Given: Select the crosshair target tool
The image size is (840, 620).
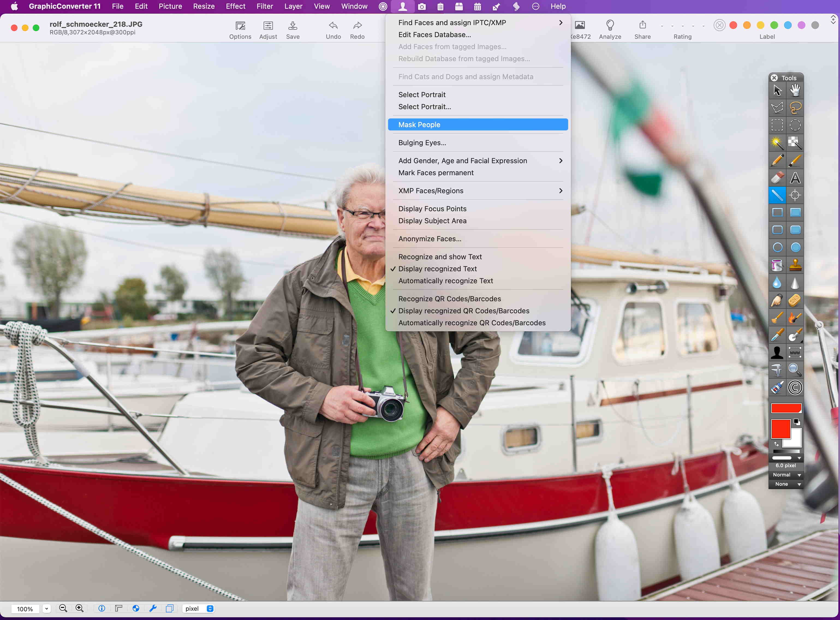Looking at the screenshot, I should (x=795, y=195).
